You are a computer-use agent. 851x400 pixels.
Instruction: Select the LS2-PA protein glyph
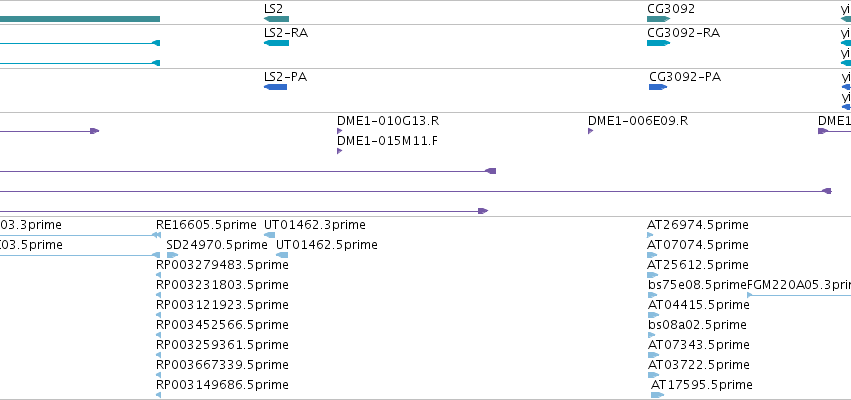(275, 87)
